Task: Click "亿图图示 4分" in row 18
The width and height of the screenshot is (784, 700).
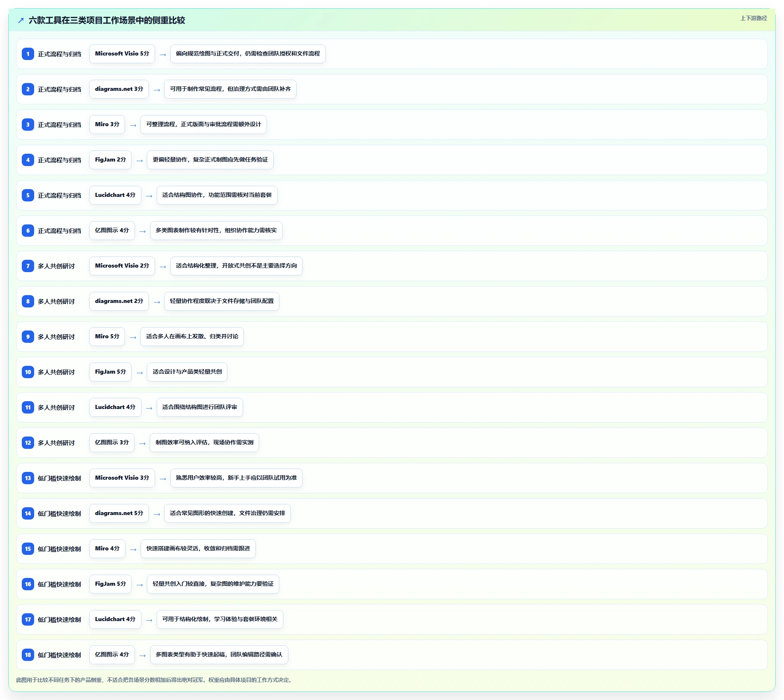Action: point(112,655)
